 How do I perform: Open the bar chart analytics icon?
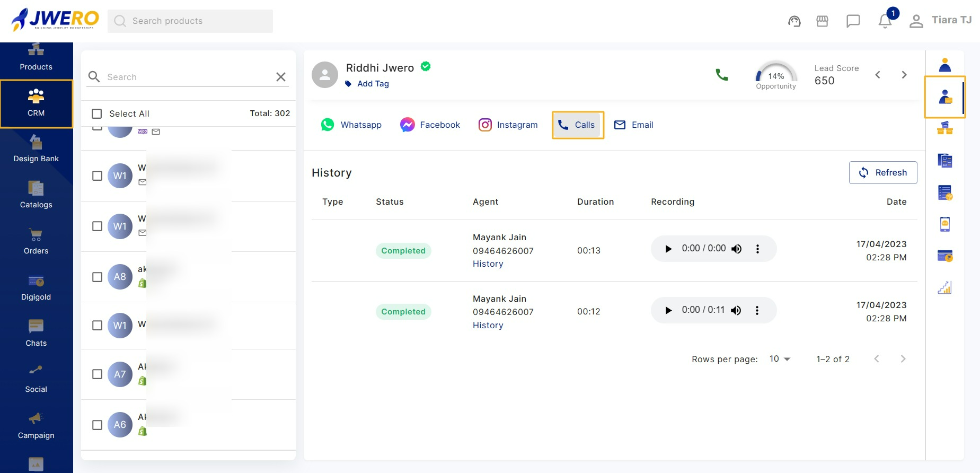coord(945,288)
